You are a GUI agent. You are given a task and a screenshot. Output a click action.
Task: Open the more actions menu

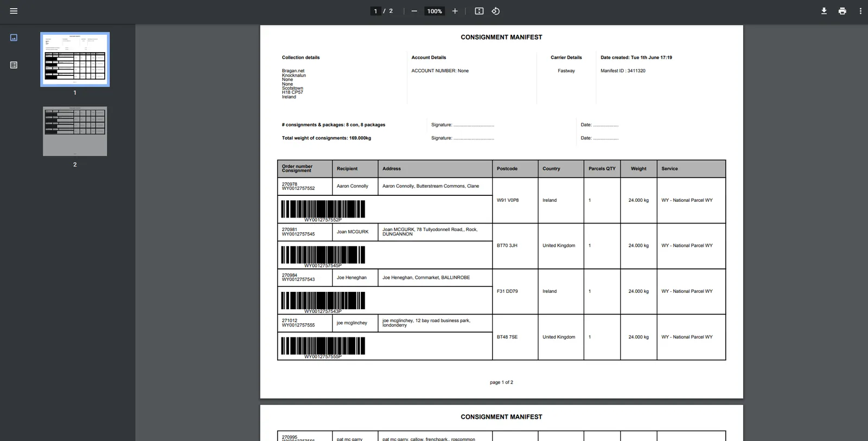click(860, 11)
